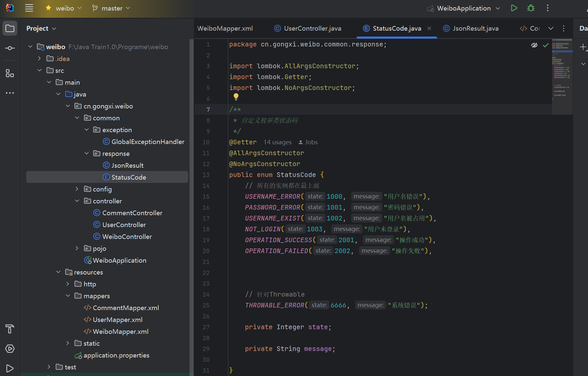This screenshot has width=588, height=376.
Task: Open the WeiboApplication run configuration dropdown
Action: tap(464, 8)
